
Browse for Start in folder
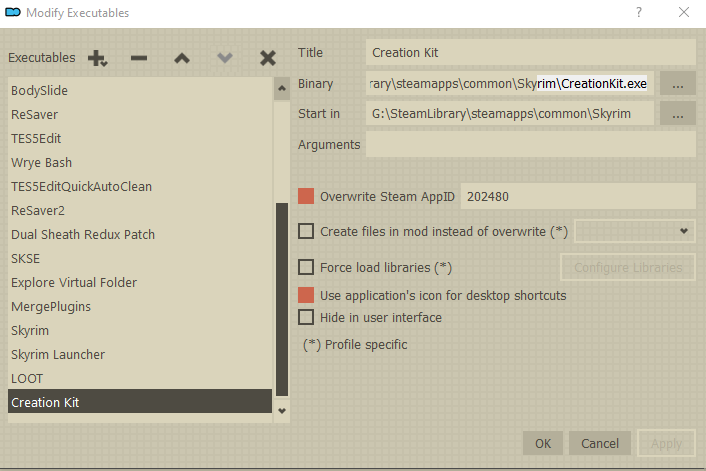coord(678,113)
